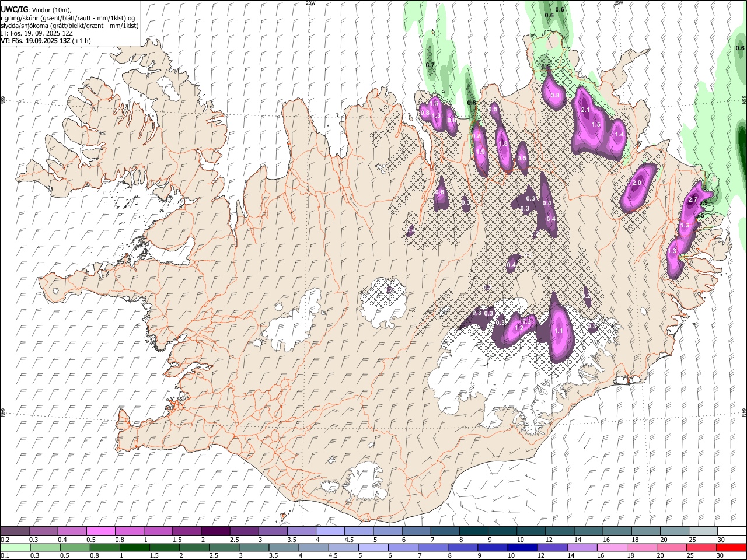Viewport: 747px width, 560px height.
Task: Pick the rain legend swatch between 0.5 and 0.8
Action: coord(75,547)
